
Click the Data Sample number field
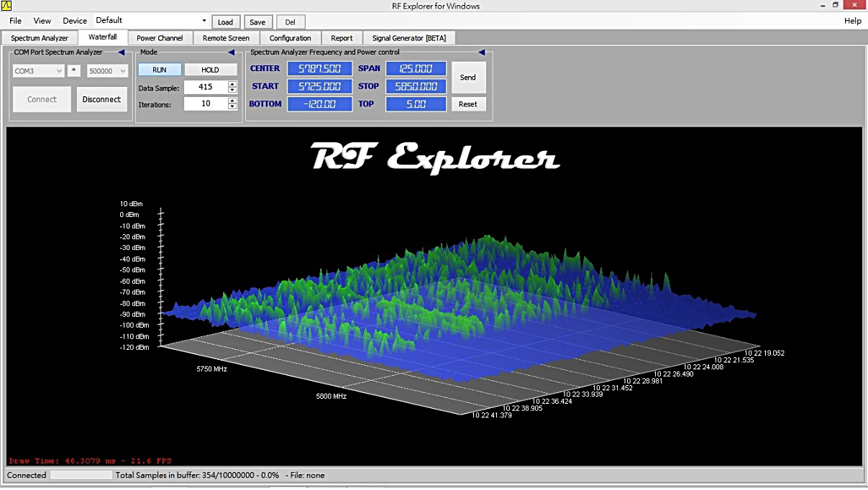[x=206, y=87]
